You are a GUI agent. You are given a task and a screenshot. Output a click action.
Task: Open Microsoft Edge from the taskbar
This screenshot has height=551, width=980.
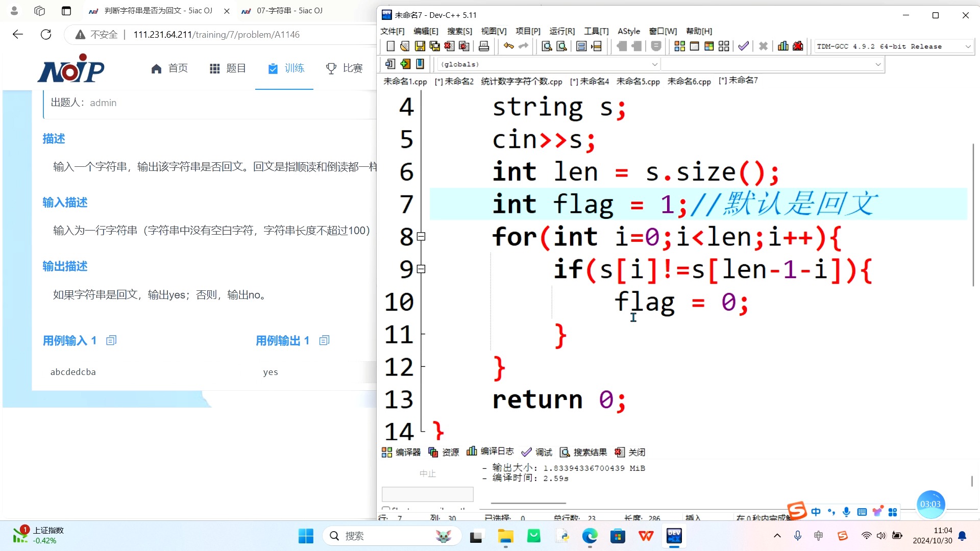(x=590, y=536)
